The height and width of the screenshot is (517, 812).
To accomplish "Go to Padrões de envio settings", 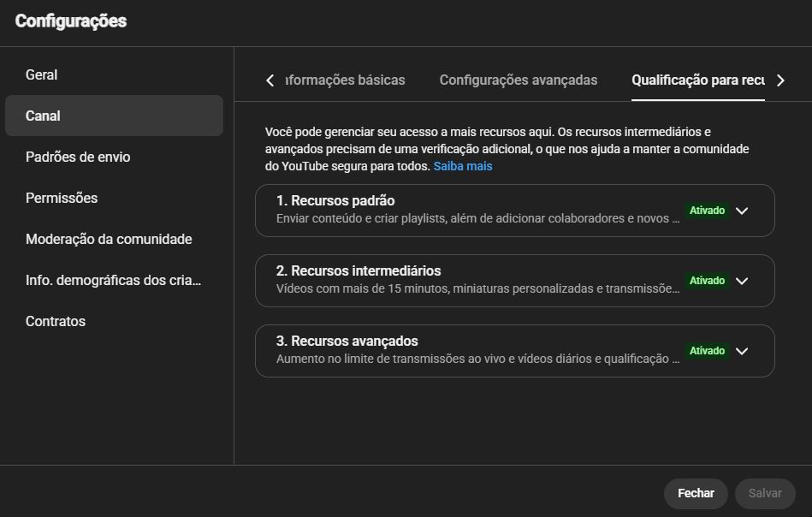I will pyautogui.click(x=114, y=157).
